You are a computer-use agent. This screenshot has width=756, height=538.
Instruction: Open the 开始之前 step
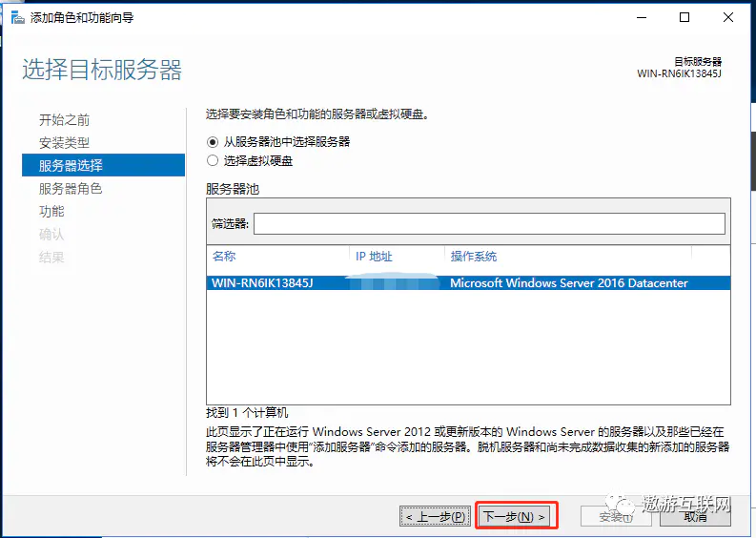click(64, 119)
